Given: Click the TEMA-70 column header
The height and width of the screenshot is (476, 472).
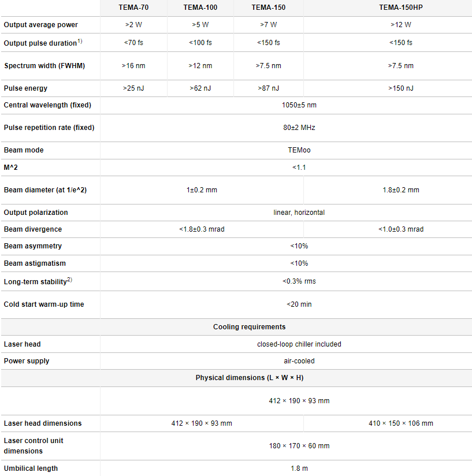Looking at the screenshot, I should pos(133,8).
